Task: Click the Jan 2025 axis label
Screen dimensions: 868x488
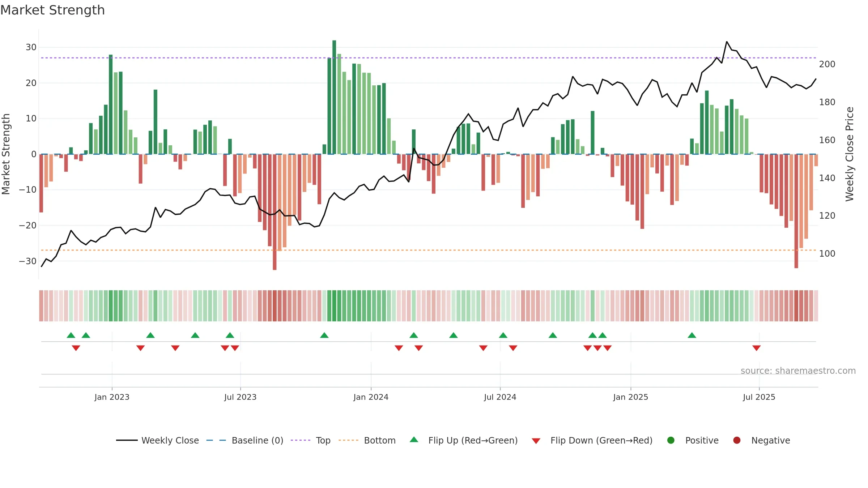Action: tap(630, 397)
